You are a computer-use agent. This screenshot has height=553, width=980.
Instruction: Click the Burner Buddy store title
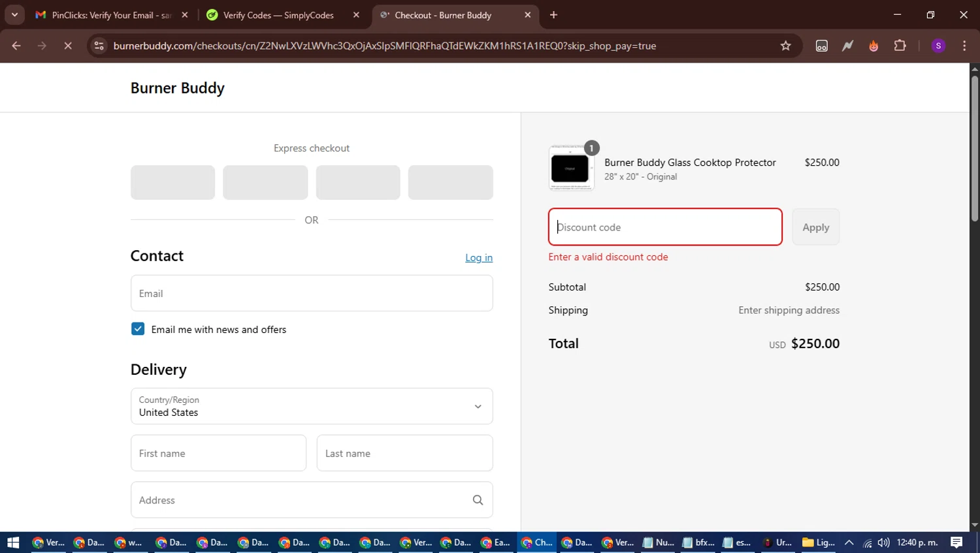click(178, 88)
